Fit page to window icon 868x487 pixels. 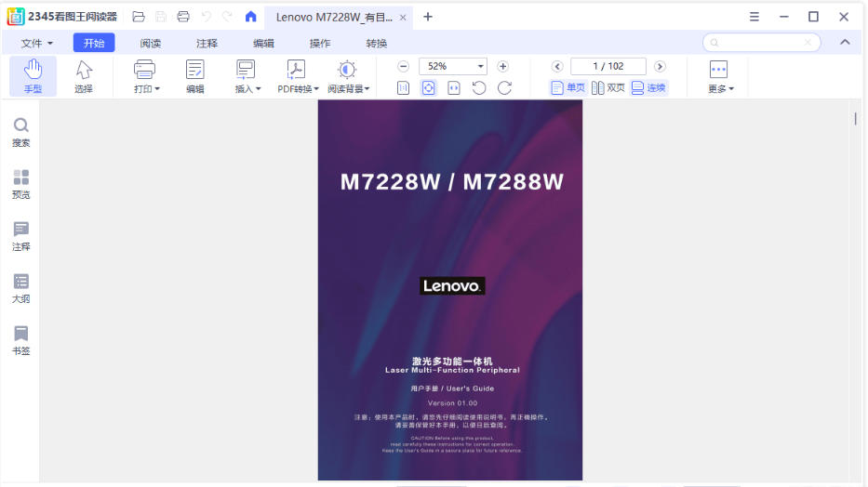pyautogui.click(x=429, y=88)
